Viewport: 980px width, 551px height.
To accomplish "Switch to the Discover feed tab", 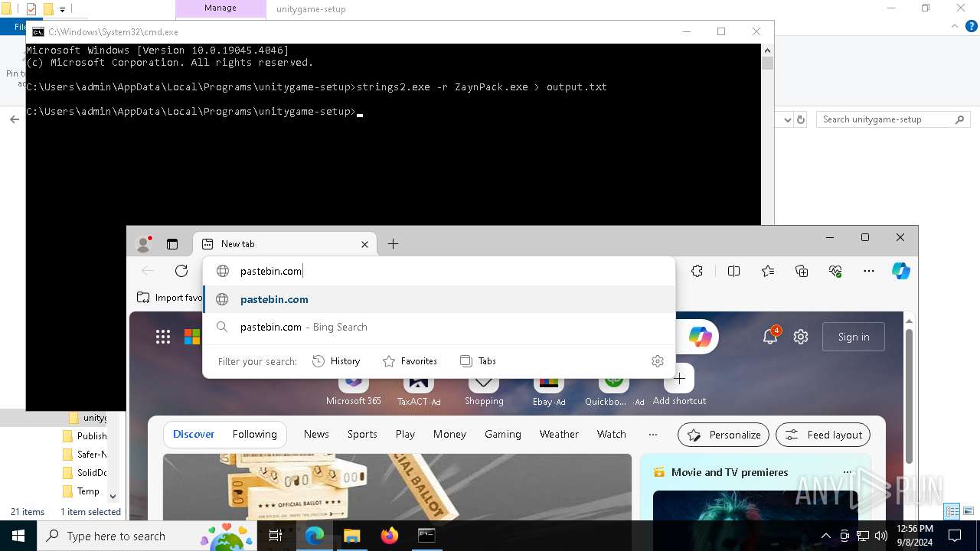I will coord(194,434).
